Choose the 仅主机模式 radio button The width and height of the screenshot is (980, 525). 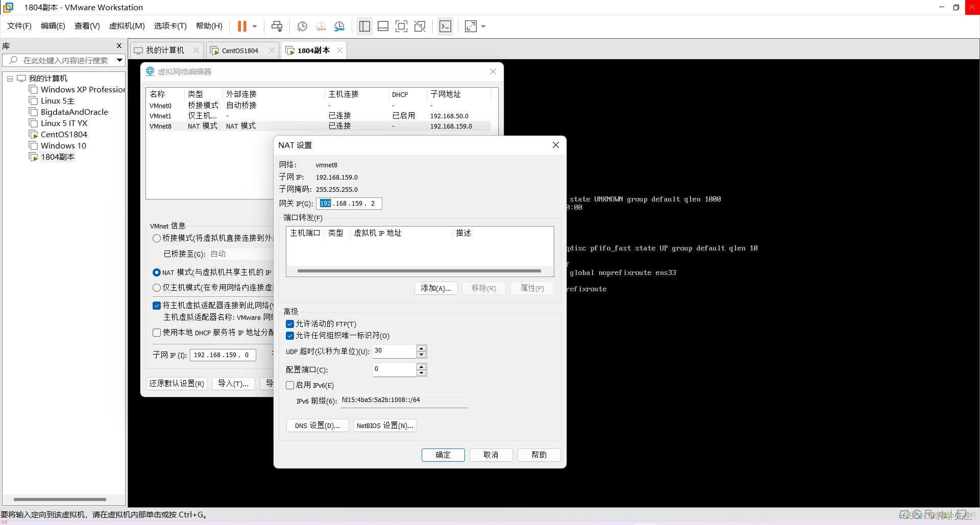157,288
